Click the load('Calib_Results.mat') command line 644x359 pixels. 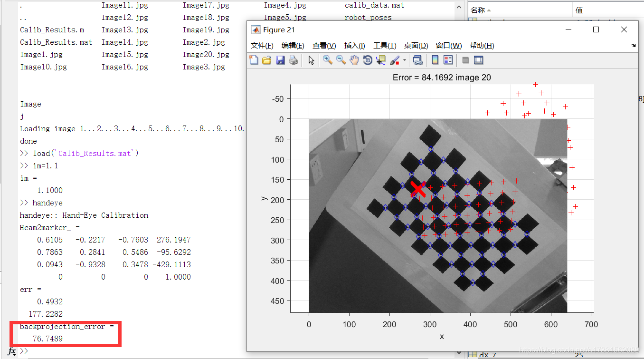pyautogui.click(x=79, y=154)
